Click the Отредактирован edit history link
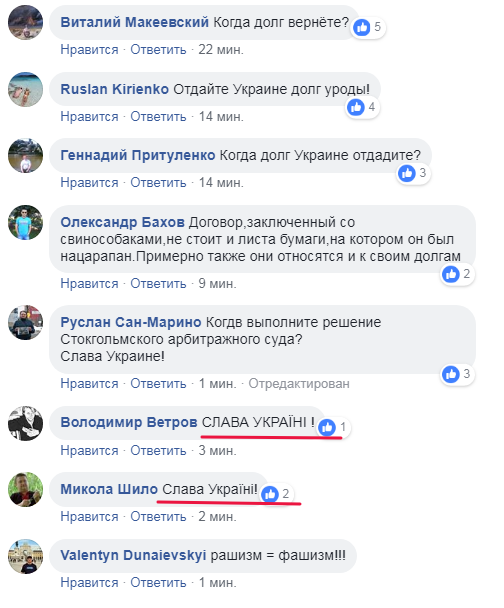This screenshot has width=504, height=608. (x=299, y=383)
